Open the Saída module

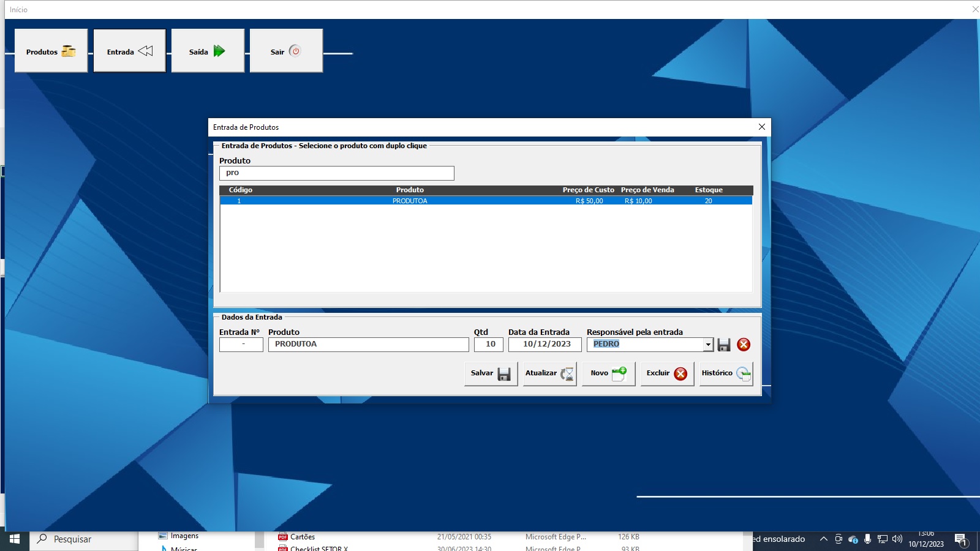208,51
